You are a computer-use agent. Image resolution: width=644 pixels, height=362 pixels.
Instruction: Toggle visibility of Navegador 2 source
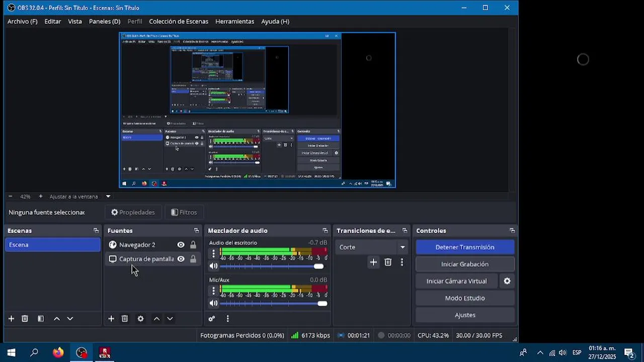click(181, 245)
